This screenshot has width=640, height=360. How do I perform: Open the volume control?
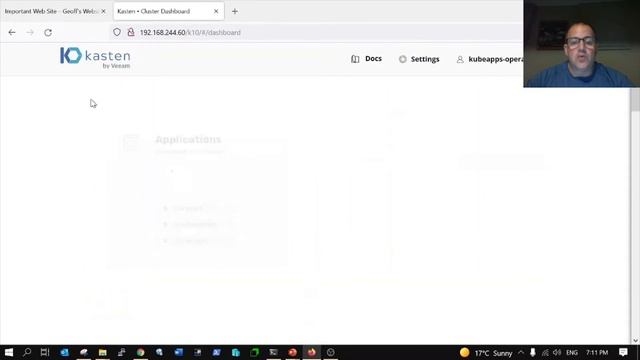click(557, 352)
